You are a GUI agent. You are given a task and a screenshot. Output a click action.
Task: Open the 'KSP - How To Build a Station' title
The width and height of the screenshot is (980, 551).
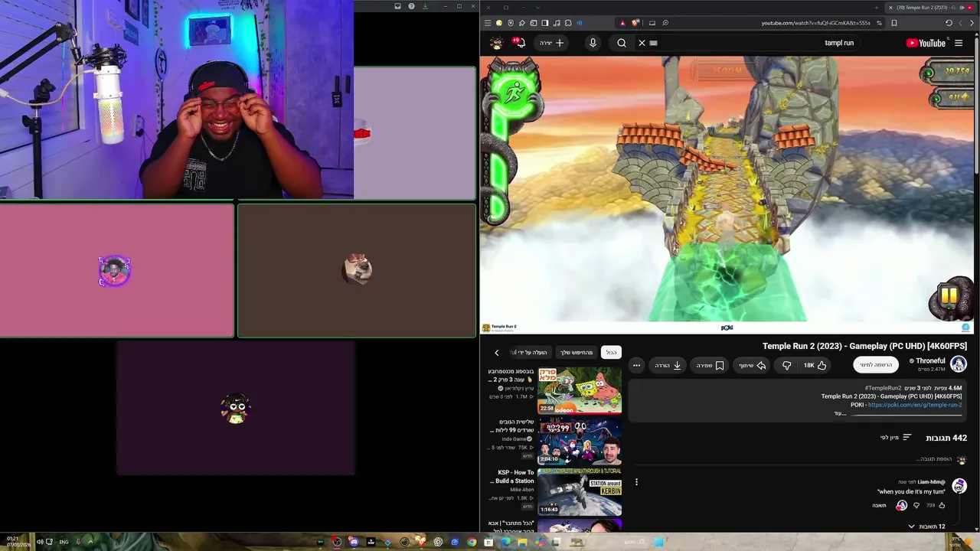(514, 477)
